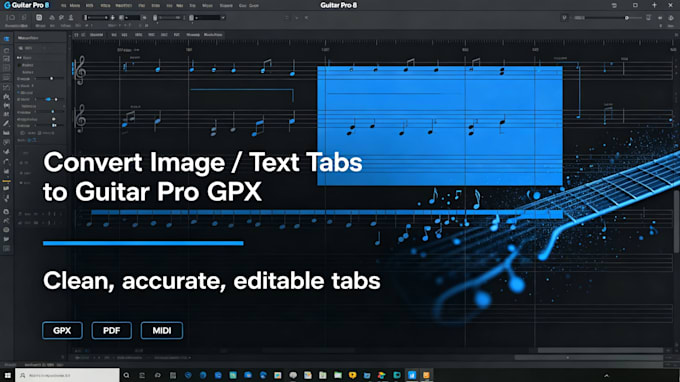680x382 pixels.
Task: Open the Windows Start menu
Action: click(x=7, y=375)
